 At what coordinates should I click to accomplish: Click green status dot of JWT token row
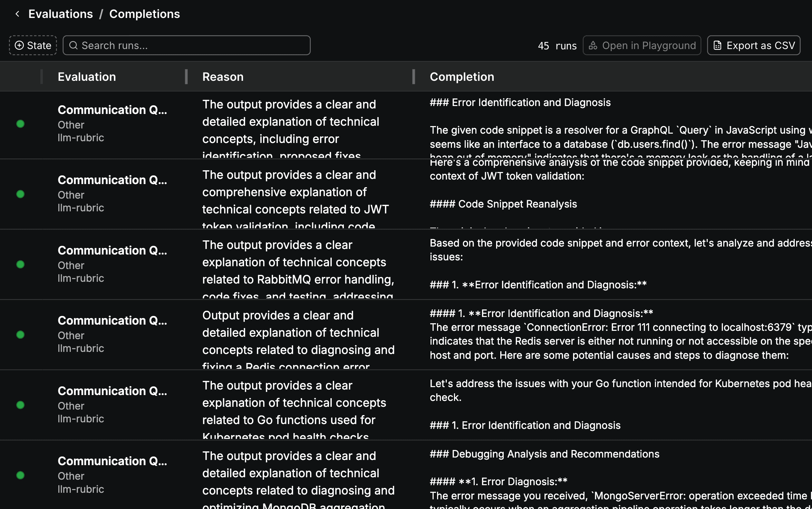(20, 194)
